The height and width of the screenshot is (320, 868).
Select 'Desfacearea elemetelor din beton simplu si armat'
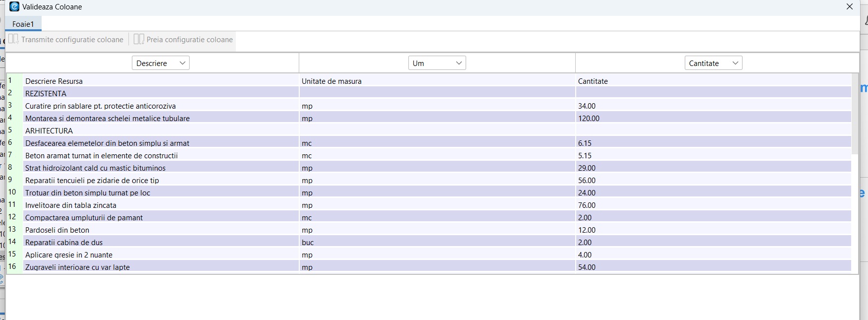[x=161, y=143]
